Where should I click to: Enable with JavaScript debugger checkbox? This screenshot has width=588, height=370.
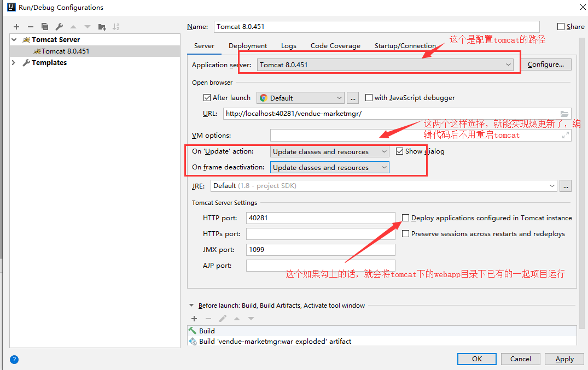point(369,97)
